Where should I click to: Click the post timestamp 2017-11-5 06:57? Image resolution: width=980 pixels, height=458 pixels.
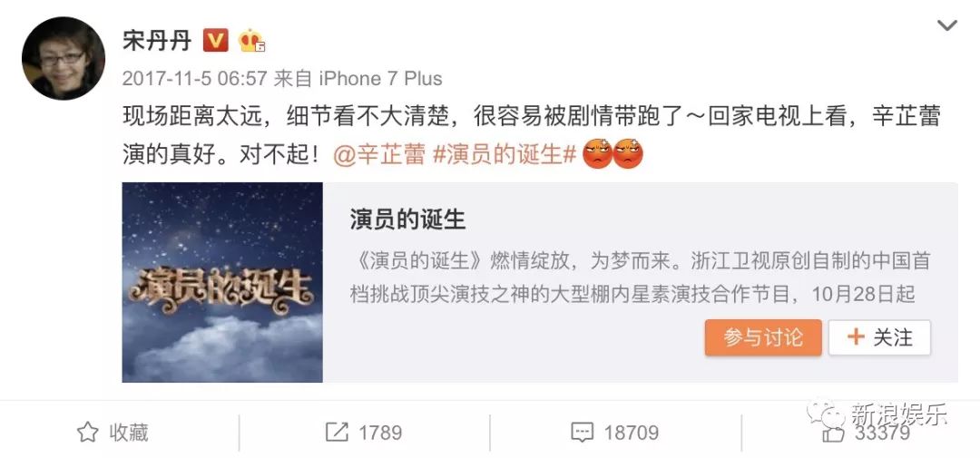coord(195,79)
